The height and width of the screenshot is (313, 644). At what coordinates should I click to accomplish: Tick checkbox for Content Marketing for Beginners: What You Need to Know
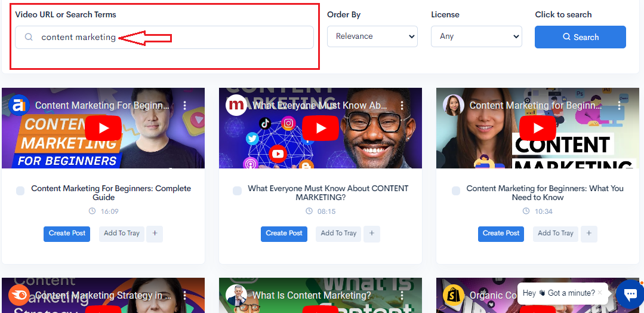tap(456, 191)
